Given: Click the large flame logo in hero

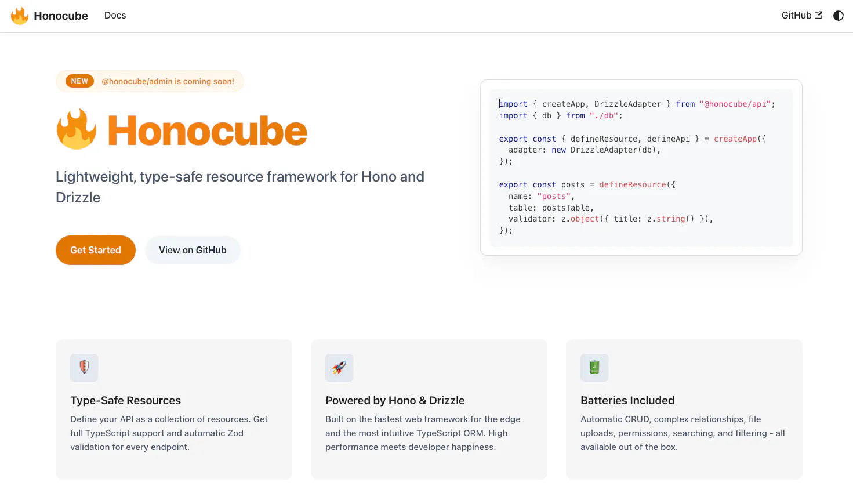Looking at the screenshot, I should (77, 129).
